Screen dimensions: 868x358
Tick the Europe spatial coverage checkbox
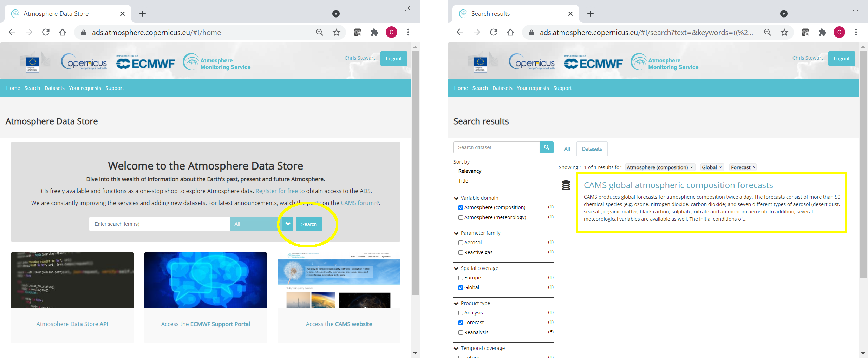[x=461, y=278]
